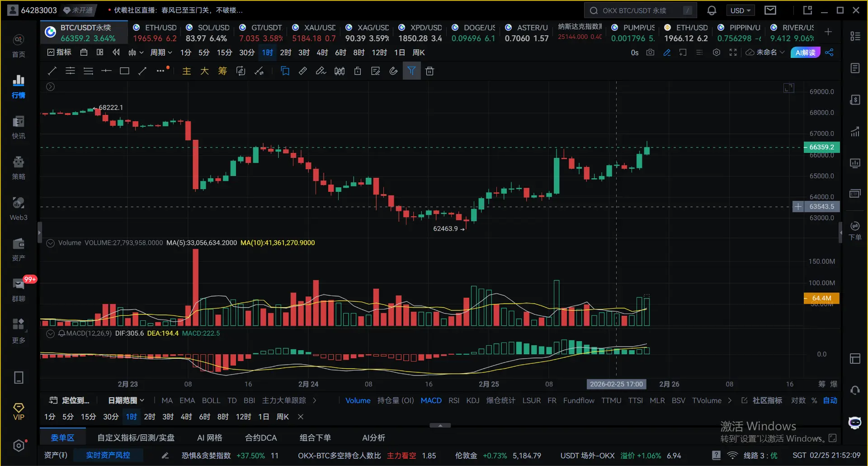
Task: Open the 资产 assets sidebar icon
Action: (19, 249)
